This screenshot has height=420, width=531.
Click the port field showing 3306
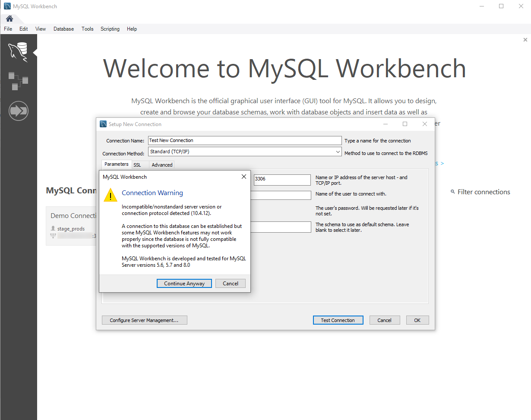pyautogui.click(x=282, y=179)
